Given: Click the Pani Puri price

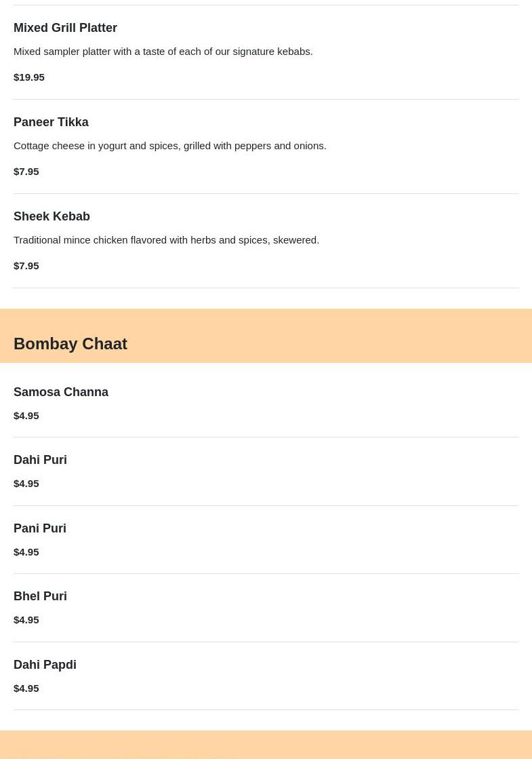Looking at the screenshot, I should (26, 552).
